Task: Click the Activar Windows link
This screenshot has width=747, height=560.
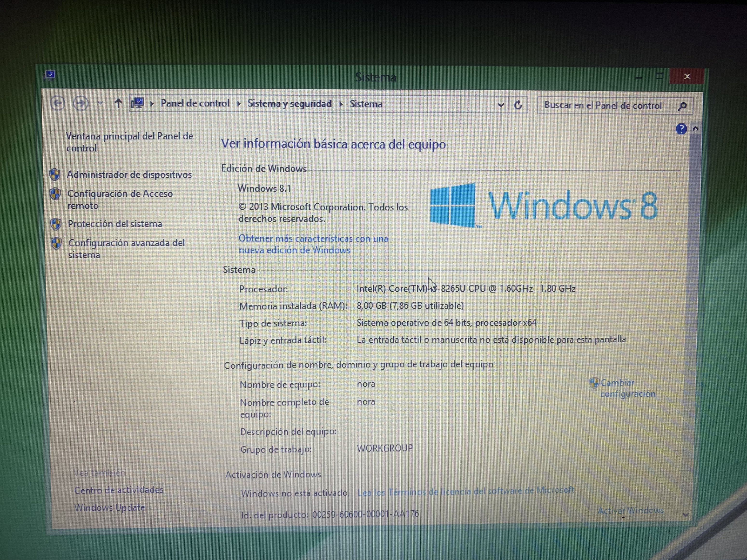Action: click(x=631, y=510)
